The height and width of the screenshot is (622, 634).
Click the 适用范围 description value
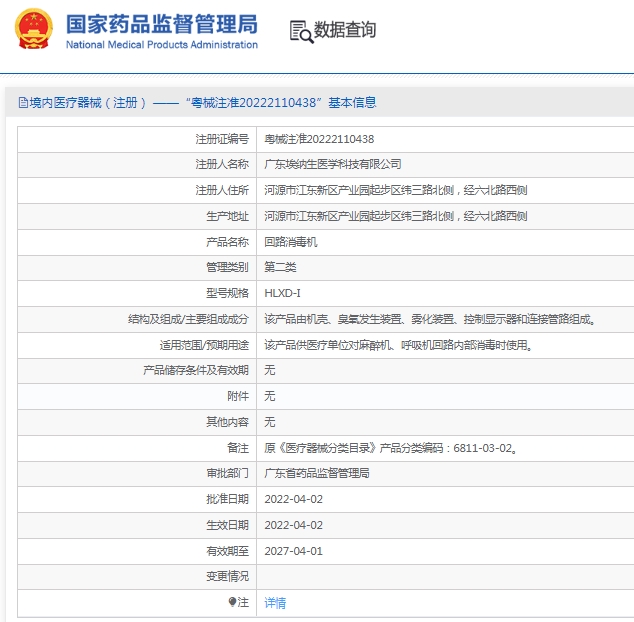pyautogui.click(x=398, y=345)
